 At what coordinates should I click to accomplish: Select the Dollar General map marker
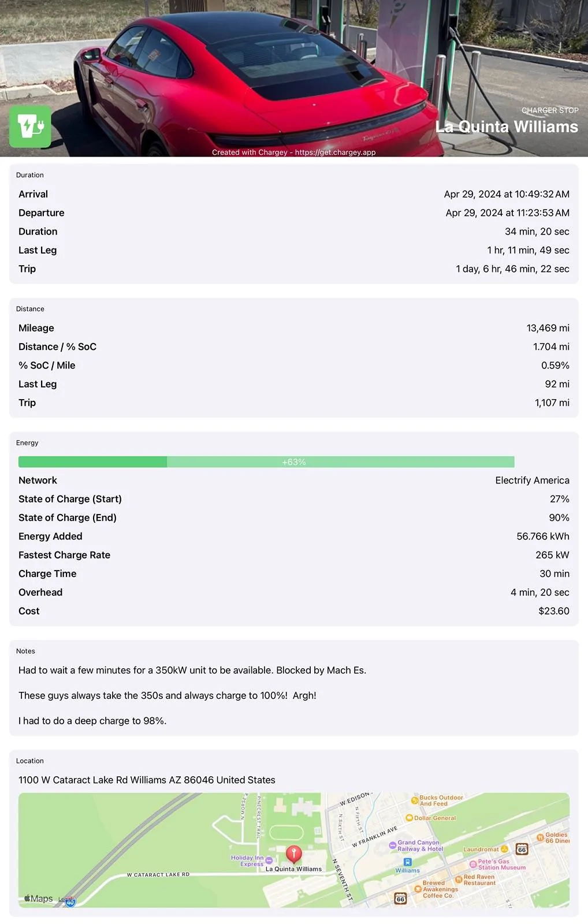click(409, 818)
